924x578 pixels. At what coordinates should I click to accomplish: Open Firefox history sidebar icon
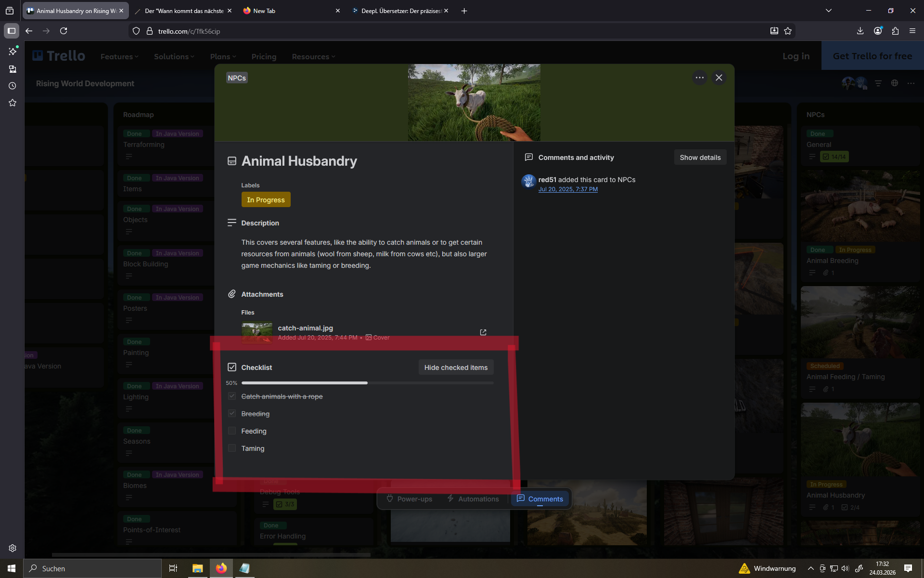click(x=13, y=86)
